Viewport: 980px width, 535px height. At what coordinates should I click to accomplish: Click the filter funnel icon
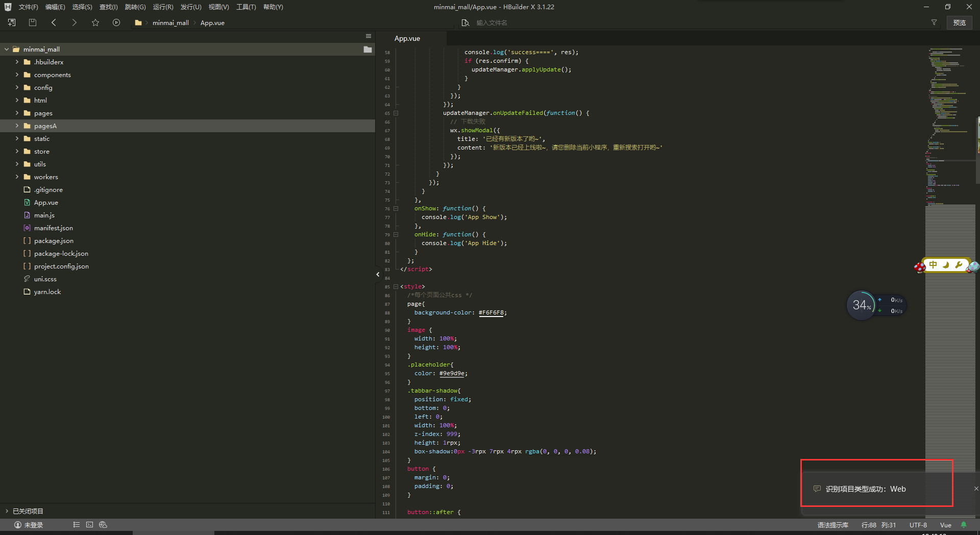pyautogui.click(x=934, y=22)
